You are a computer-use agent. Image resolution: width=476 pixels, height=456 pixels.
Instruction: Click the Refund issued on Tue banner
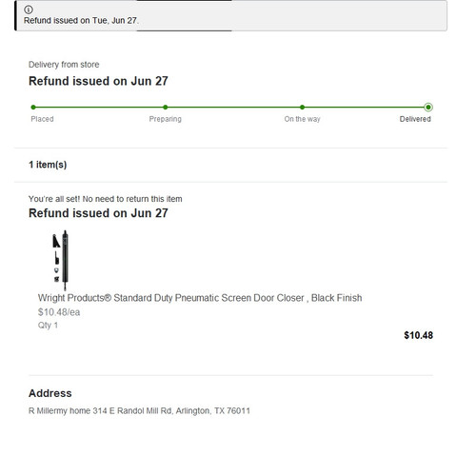click(x=231, y=15)
